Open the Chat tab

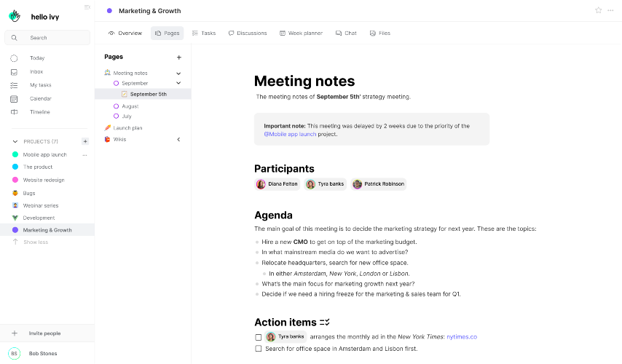[x=346, y=33]
